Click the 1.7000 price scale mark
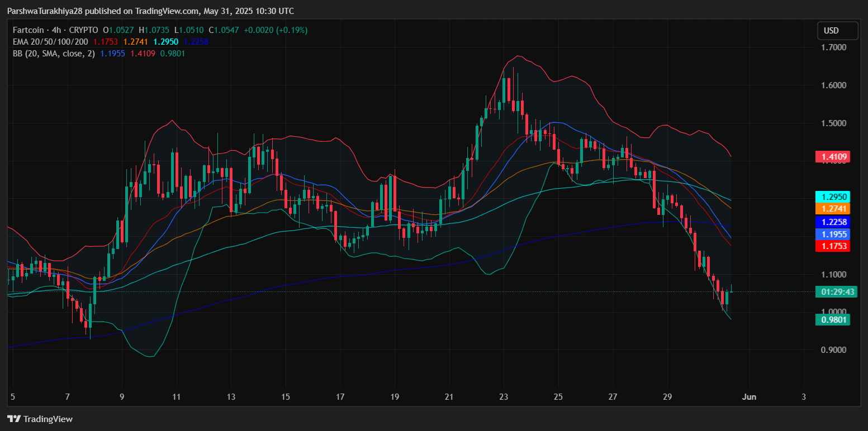Image resolution: width=868 pixels, height=431 pixels. point(833,47)
